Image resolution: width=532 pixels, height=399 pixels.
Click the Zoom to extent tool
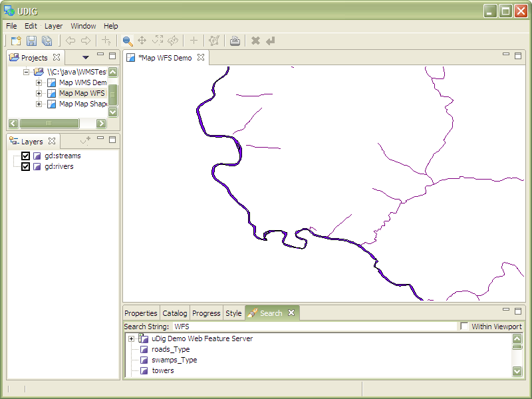tap(158, 41)
